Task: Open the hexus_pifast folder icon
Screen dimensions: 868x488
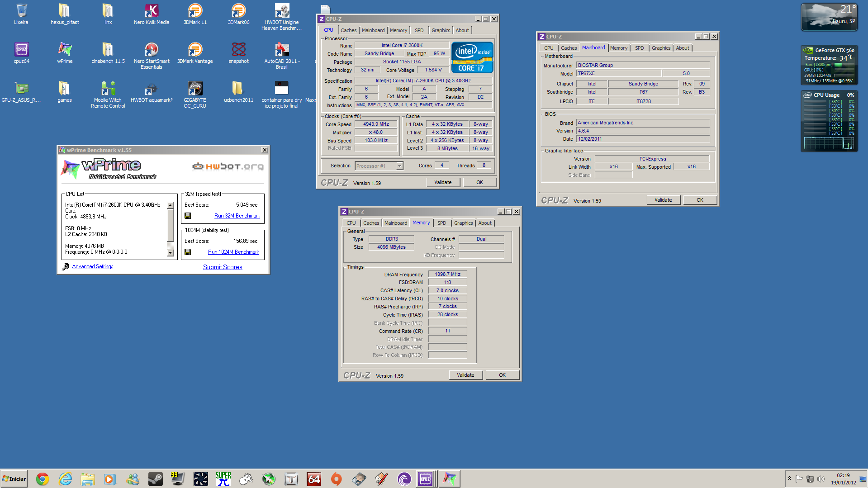Action: tap(65, 14)
